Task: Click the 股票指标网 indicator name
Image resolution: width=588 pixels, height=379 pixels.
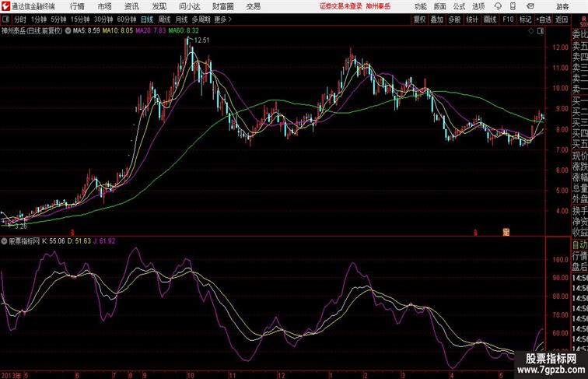Action: click(24, 241)
